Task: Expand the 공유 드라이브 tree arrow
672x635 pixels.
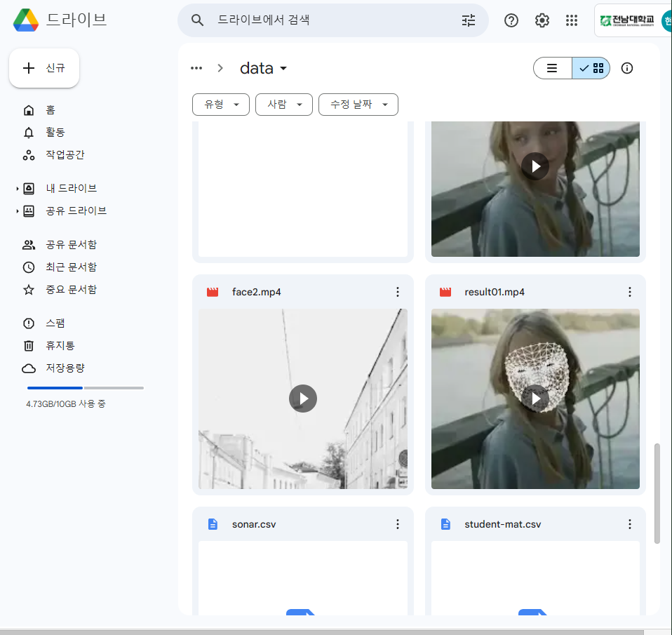Action: (17, 211)
